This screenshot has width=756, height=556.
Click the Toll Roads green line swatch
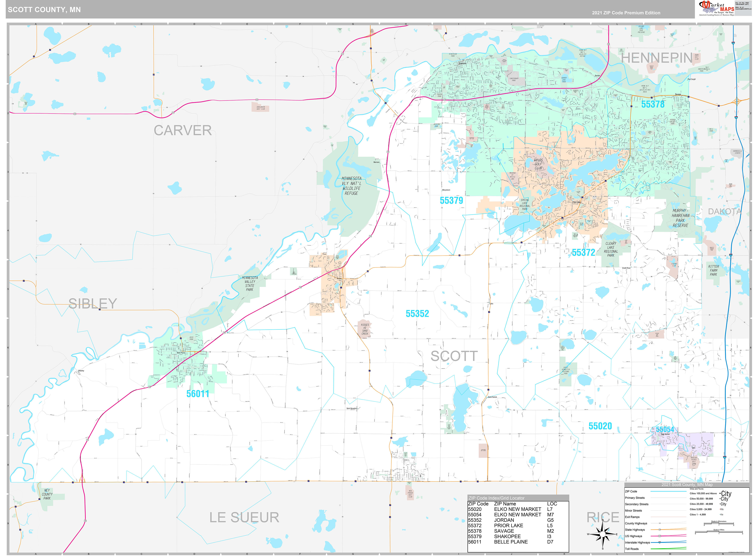coord(668,549)
